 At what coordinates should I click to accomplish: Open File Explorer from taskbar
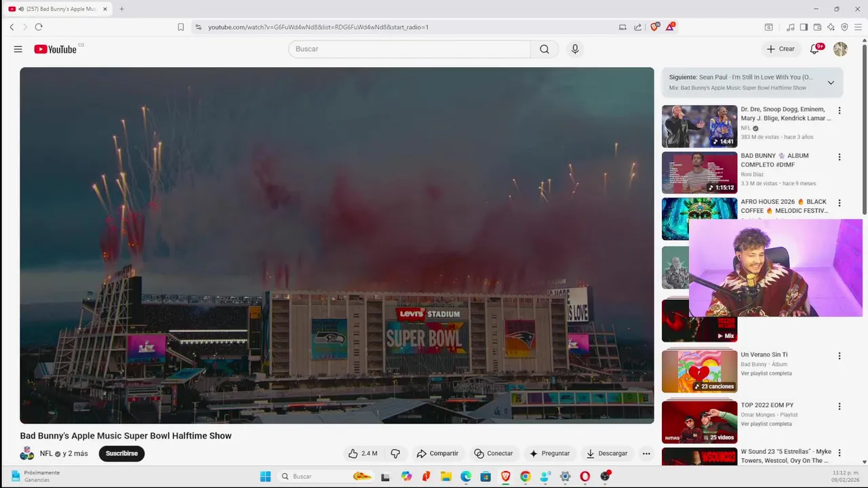(446, 476)
